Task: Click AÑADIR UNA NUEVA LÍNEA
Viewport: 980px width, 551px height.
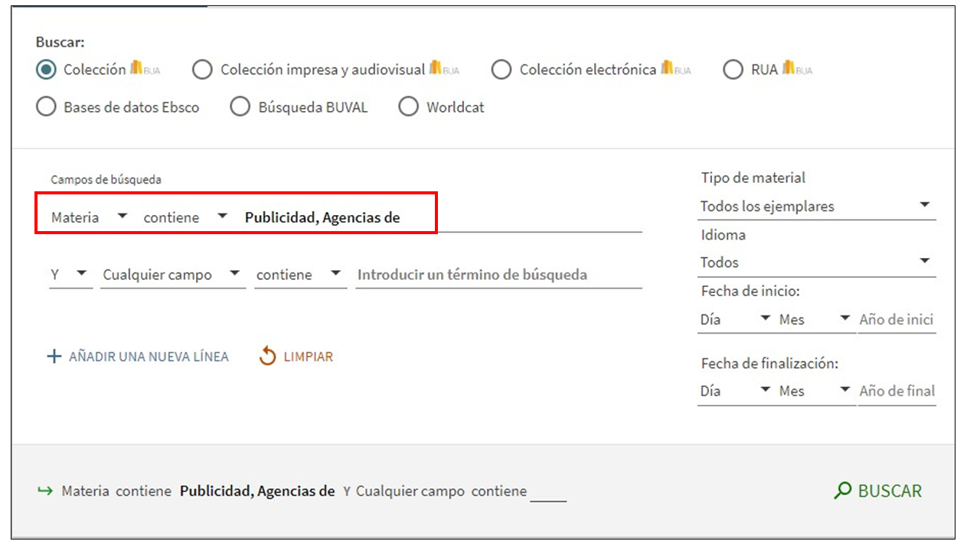Action: tap(149, 357)
